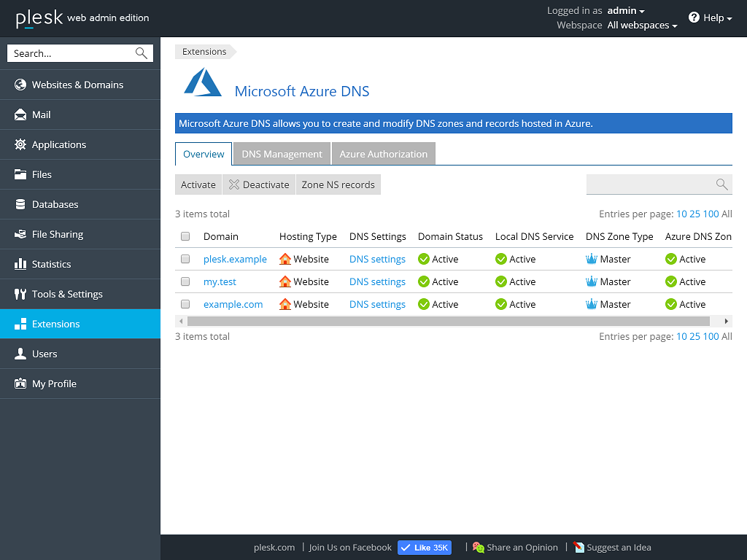Click the magnifier icon in the table search
The height and width of the screenshot is (560, 747).
click(x=721, y=184)
